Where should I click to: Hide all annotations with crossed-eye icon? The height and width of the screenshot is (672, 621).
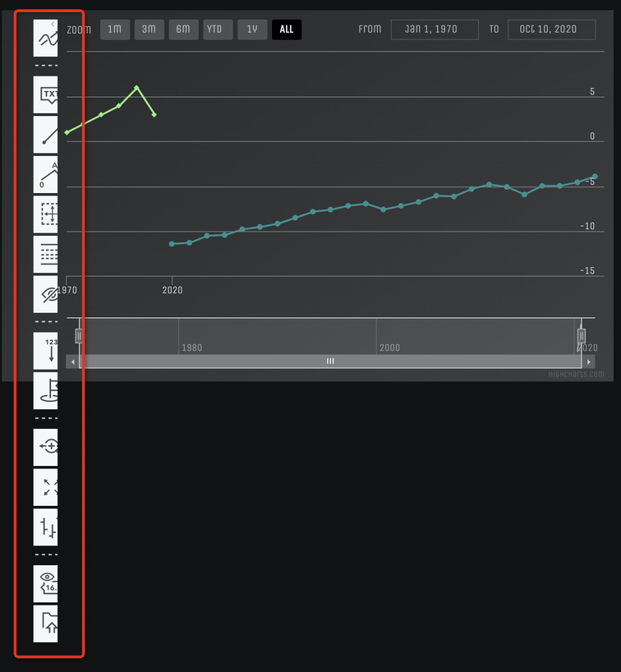[45, 294]
